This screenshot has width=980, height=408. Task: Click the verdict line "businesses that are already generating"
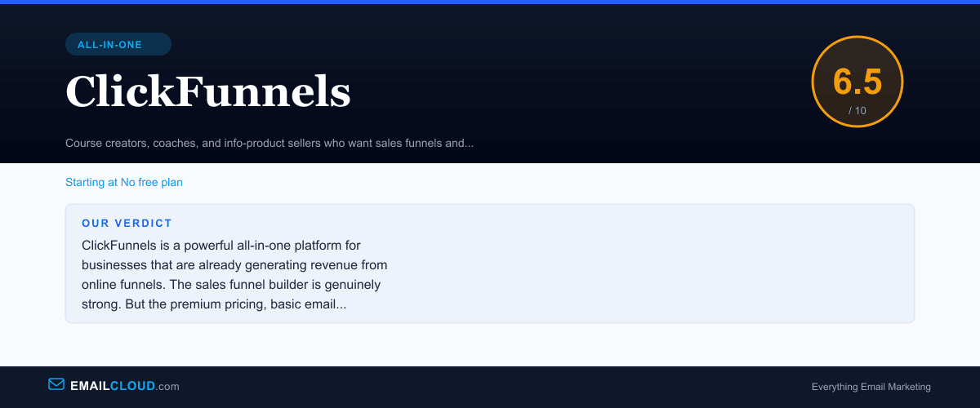(x=234, y=264)
